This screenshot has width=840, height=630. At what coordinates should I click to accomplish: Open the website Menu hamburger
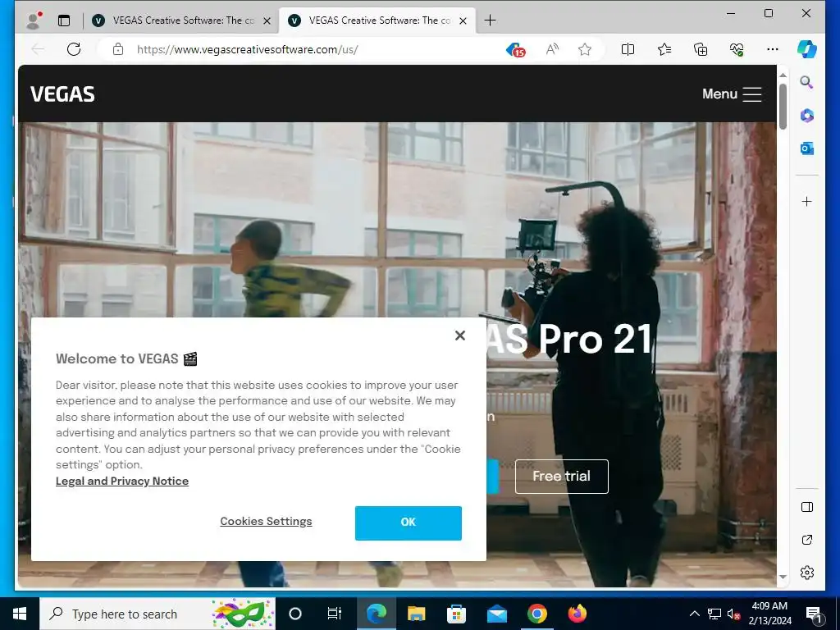click(732, 94)
